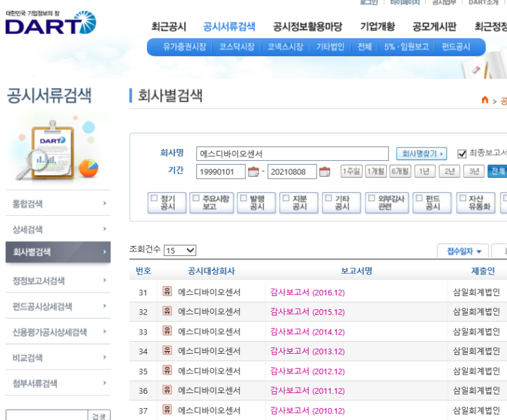
Task: Click the 유 market icon in row 37
Action: 167,410
